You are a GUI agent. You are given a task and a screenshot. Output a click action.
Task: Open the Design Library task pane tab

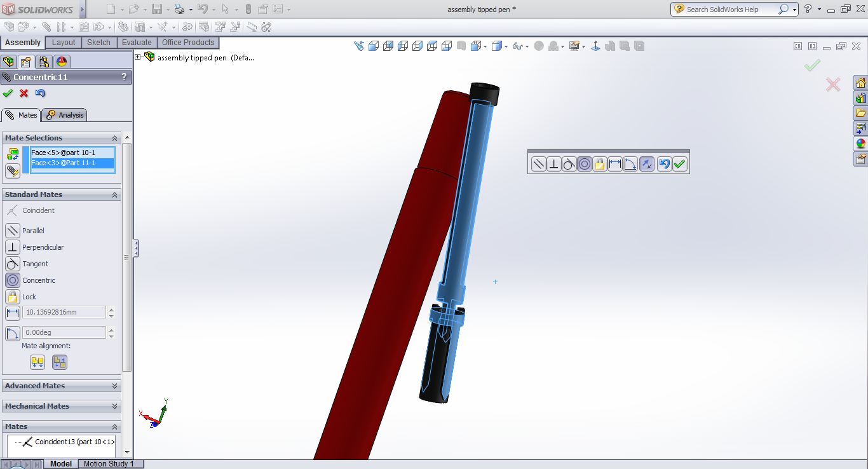860,99
